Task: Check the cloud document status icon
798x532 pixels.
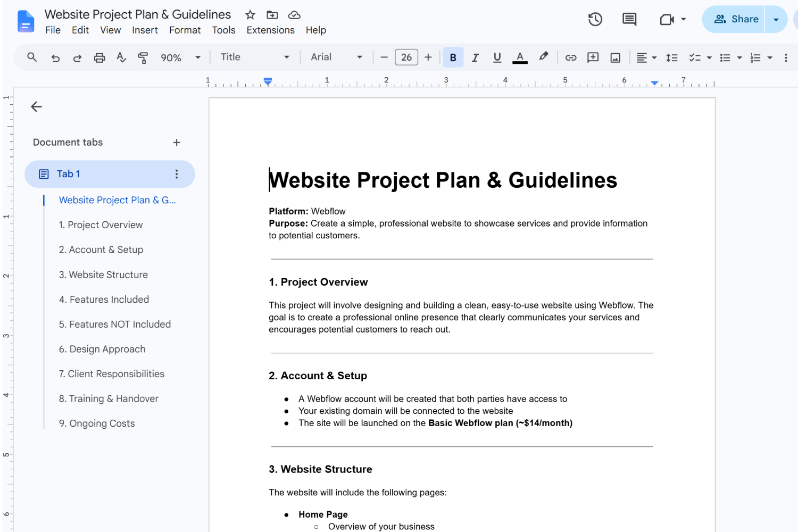Action: click(x=294, y=15)
